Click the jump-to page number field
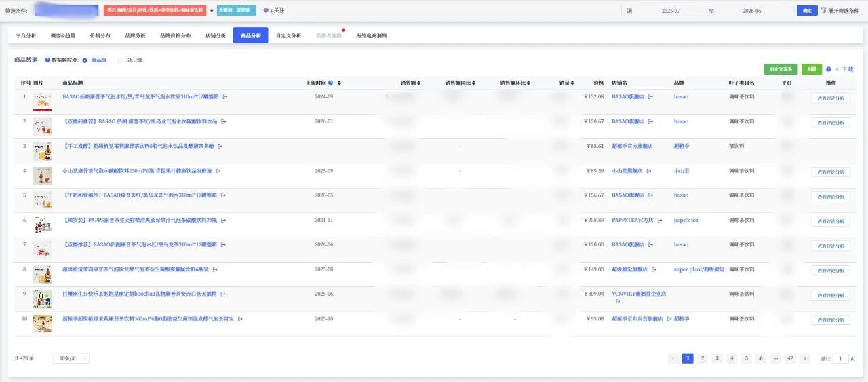868x382 pixels. [840, 358]
